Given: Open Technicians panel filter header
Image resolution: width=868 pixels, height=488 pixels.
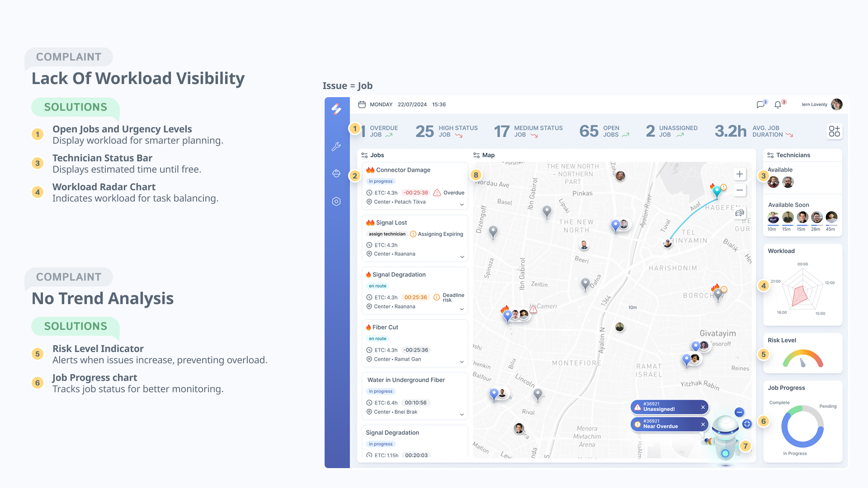Looking at the screenshot, I should point(788,155).
